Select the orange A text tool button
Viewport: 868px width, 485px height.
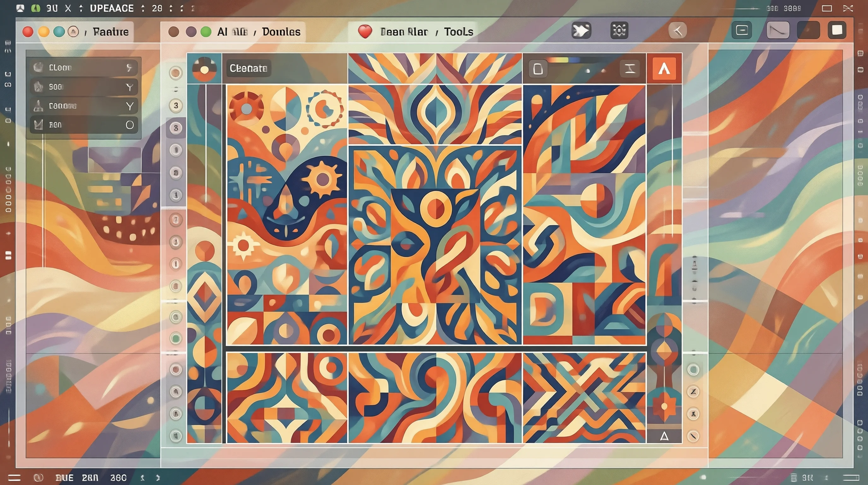click(x=664, y=69)
